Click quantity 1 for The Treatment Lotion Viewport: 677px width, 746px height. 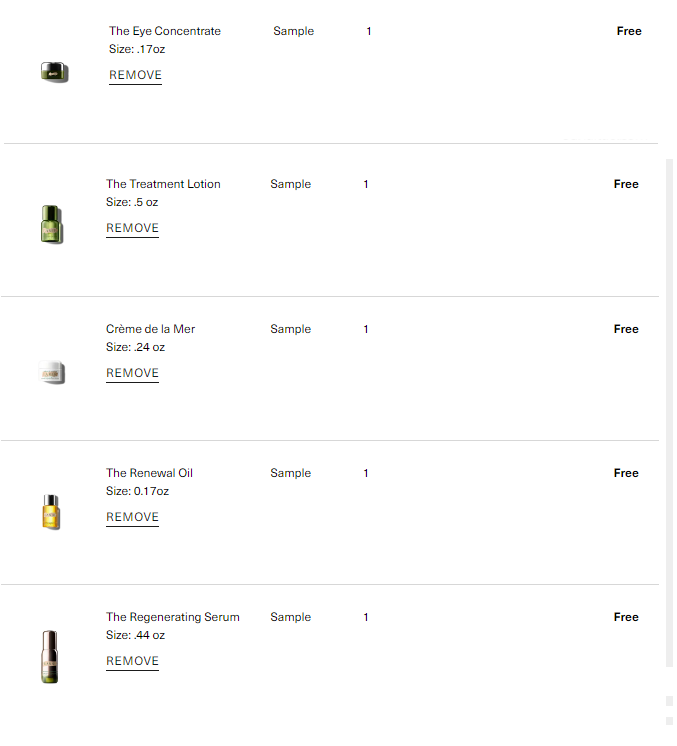point(366,184)
